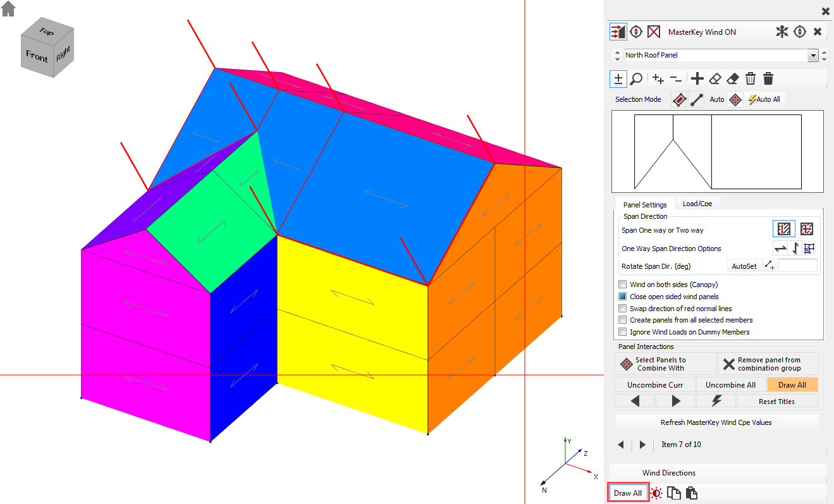Click the Rotate Span Dir degree field
The width and height of the screenshot is (834, 504).
(x=797, y=266)
